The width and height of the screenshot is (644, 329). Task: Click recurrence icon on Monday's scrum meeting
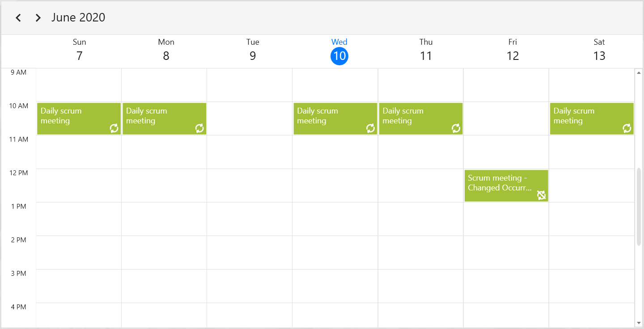pyautogui.click(x=199, y=129)
